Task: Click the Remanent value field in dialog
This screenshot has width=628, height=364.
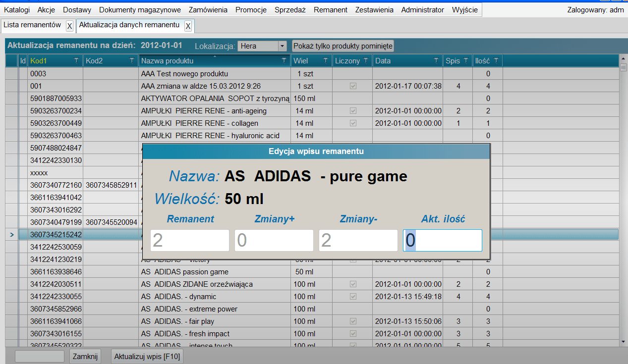Action: [x=190, y=240]
